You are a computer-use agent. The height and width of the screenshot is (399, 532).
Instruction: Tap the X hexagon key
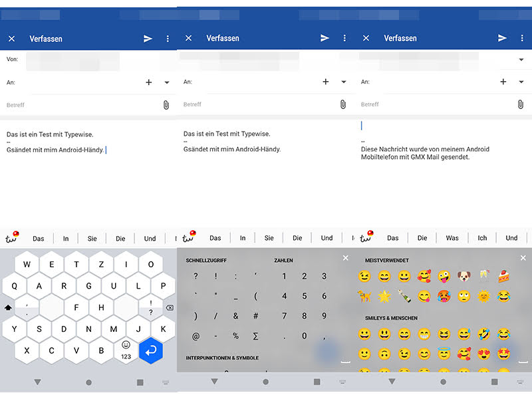pos(27,351)
